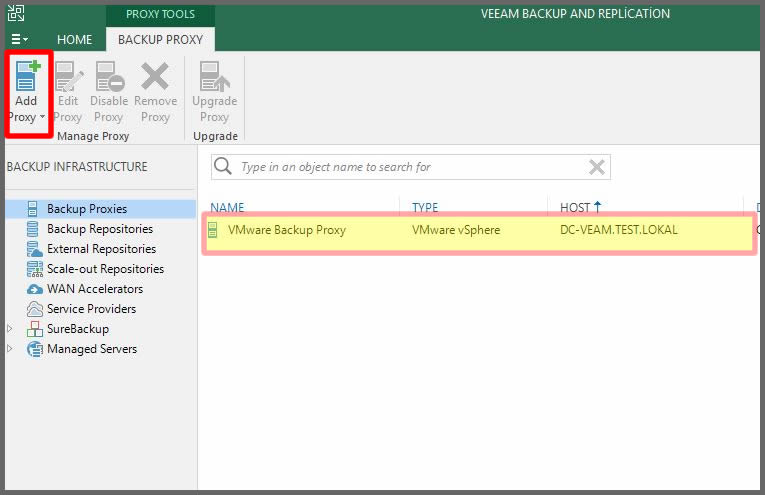Clear the search box with X
765x495 pixels.
pos(597,167)
